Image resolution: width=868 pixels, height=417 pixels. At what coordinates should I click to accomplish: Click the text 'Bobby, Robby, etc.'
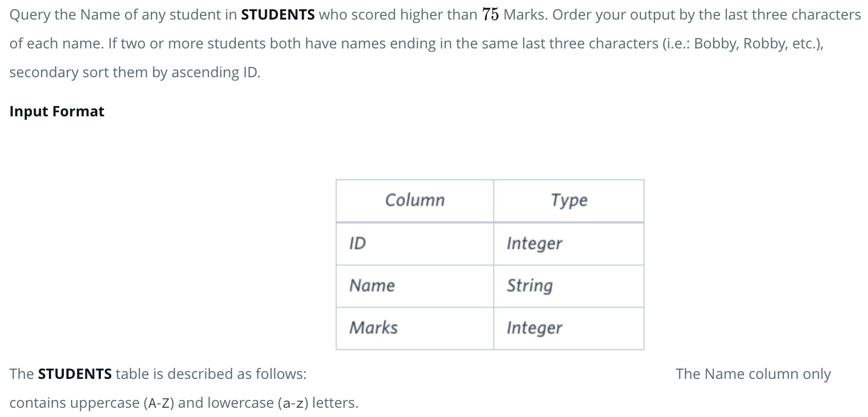(x=756, y=43)
